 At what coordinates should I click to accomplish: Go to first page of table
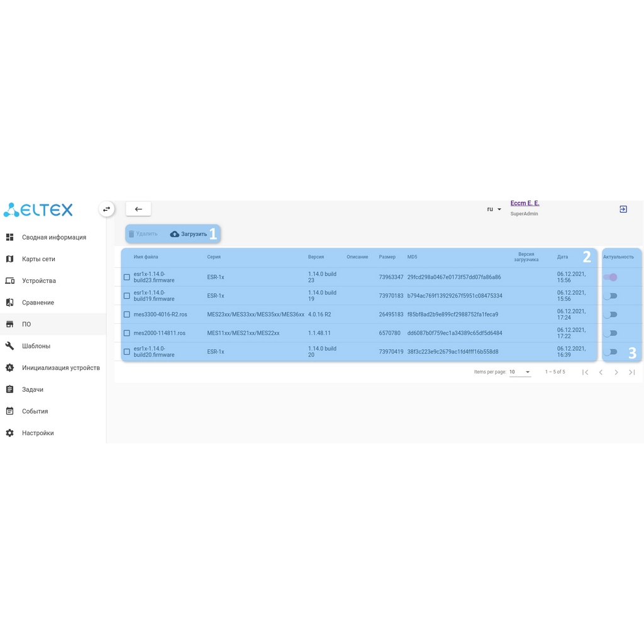tap(586, 372)
